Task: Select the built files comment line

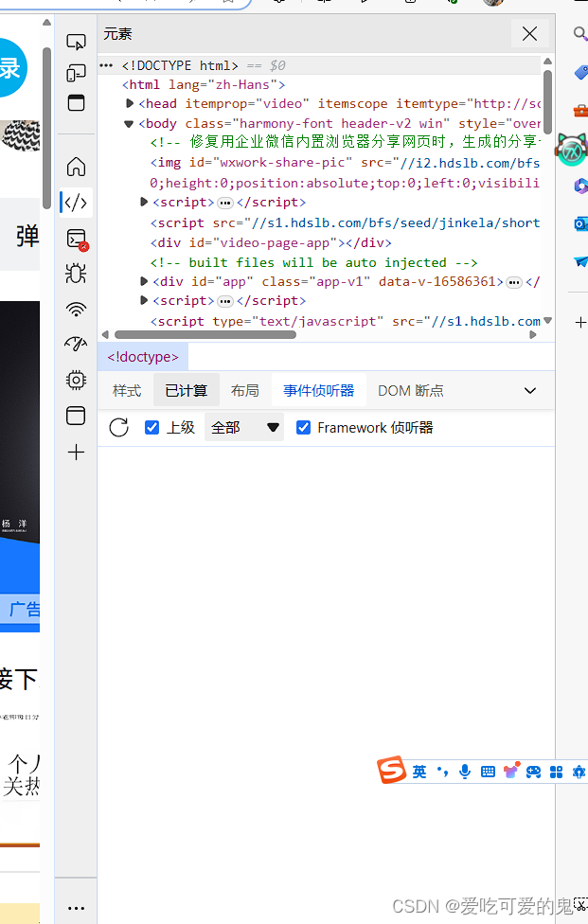Action: (313, 262)
